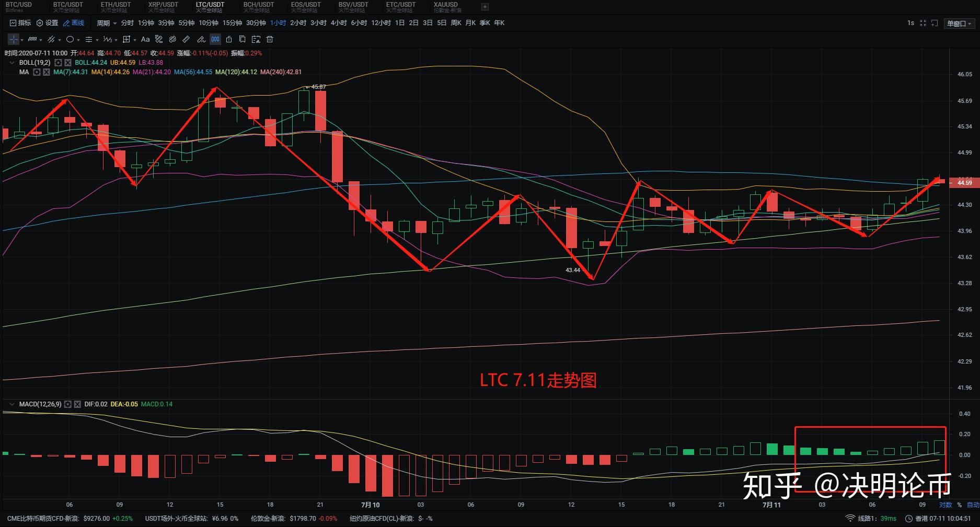Image resolution: width=980 pixels, height=527 pixels.
Task: Select the ruler measurement tool
Action: click(x=32, y=39)
